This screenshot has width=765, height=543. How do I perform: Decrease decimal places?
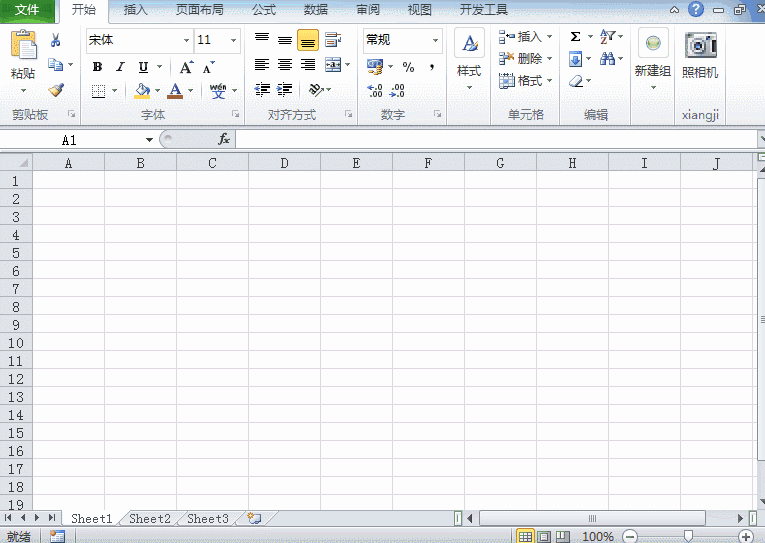398,90
